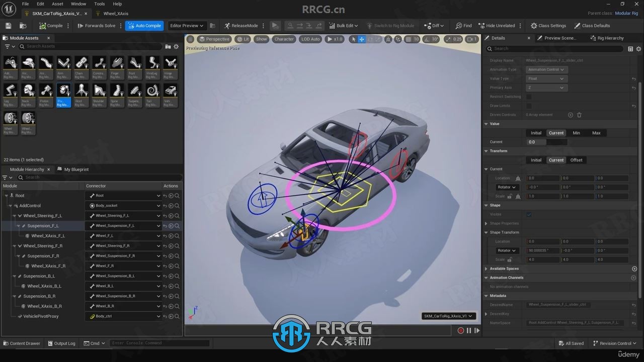Open the Primary Axis dropdown
The width and height of the screenshot is (644, 362).
547,87
